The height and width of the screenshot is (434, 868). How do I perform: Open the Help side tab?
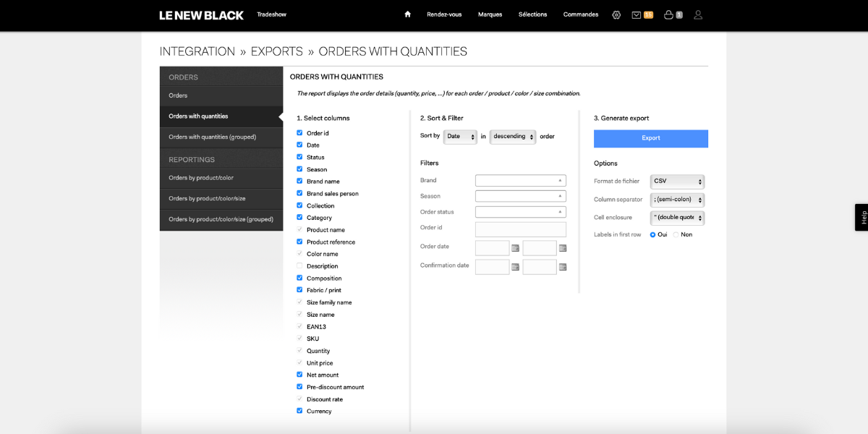pyautogui.click(x=861, y=217)
